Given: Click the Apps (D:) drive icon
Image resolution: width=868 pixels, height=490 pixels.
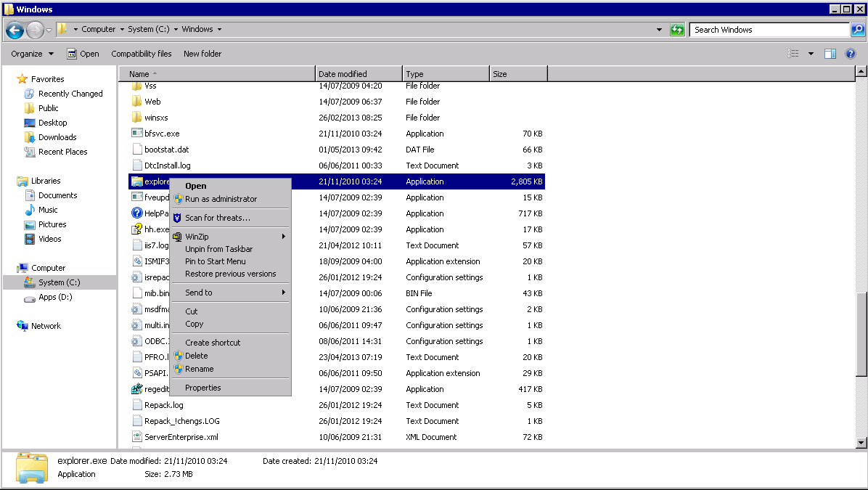Looking at the screenshot, I should coord(29,298).
